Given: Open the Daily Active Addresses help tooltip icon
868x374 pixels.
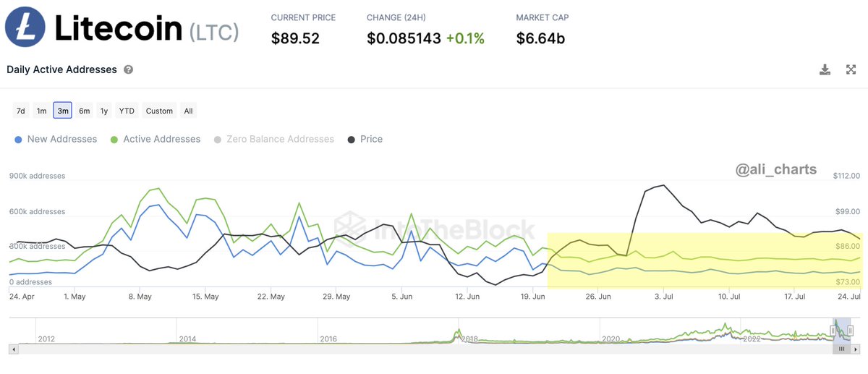Looking at the screenshot, I should (128, 70).
